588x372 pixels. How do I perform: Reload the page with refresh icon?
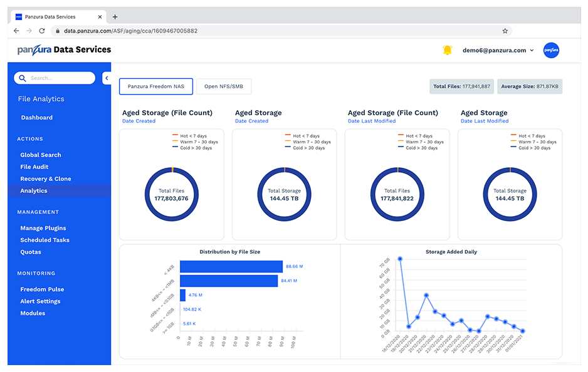[41, 31]
